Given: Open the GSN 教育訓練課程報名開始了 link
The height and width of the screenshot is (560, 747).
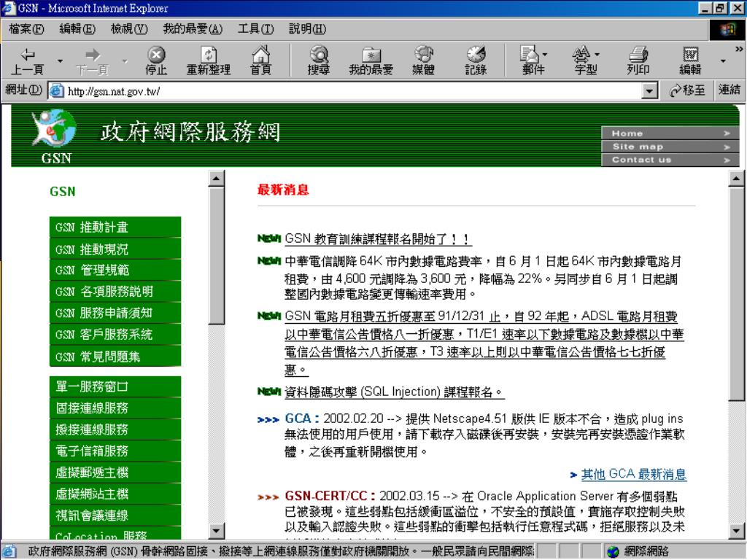Looking at the screenshot, I should pos(378,238).
